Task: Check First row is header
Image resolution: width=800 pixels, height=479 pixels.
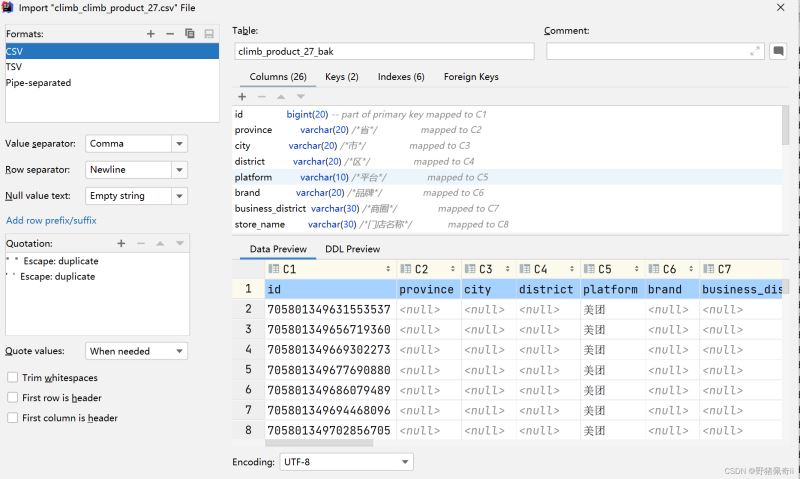Action: pos(12,398)
